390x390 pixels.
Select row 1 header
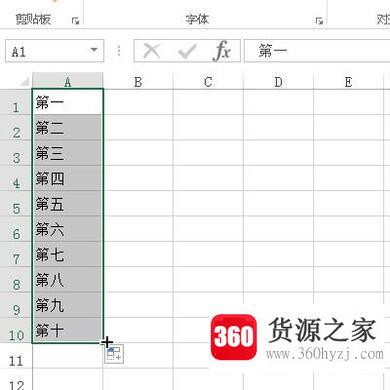(16, 102)
